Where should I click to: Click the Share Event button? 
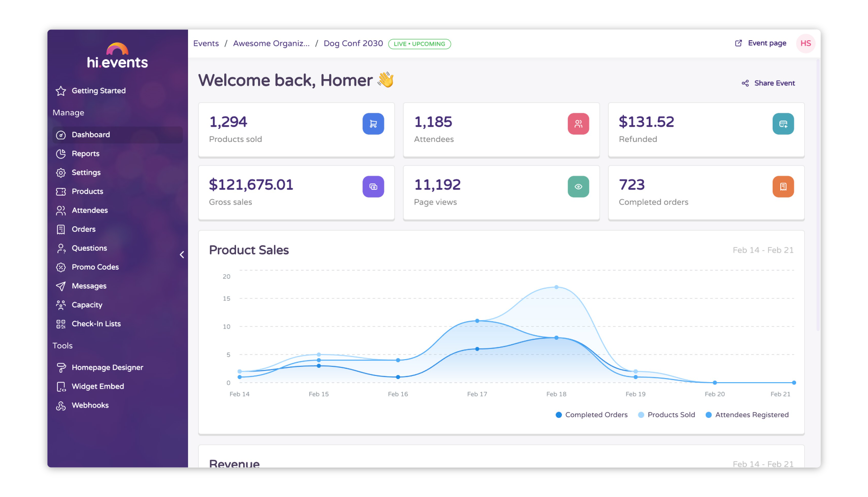click(x=769, y=82)
